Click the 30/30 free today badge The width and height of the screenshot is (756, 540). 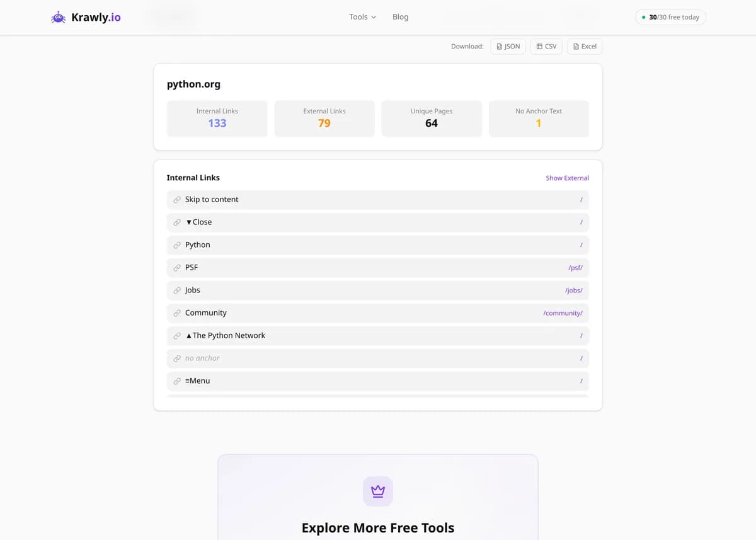coord(670,17)
